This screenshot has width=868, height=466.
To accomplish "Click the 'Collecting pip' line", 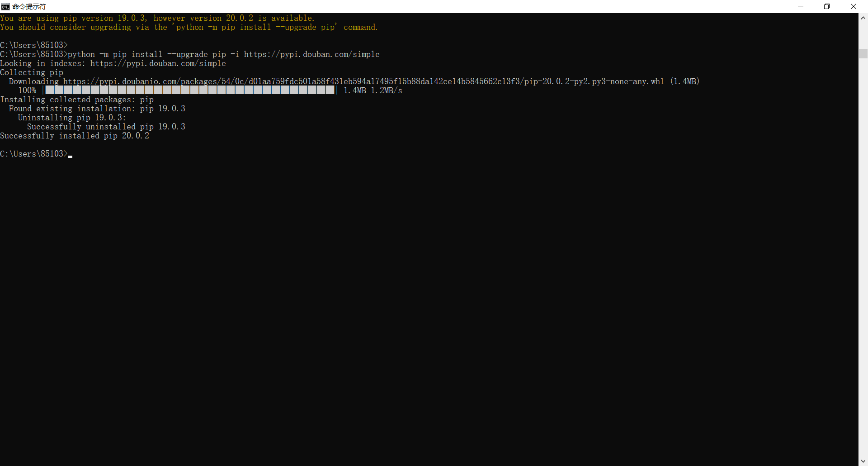I will [x=32, y=72].
